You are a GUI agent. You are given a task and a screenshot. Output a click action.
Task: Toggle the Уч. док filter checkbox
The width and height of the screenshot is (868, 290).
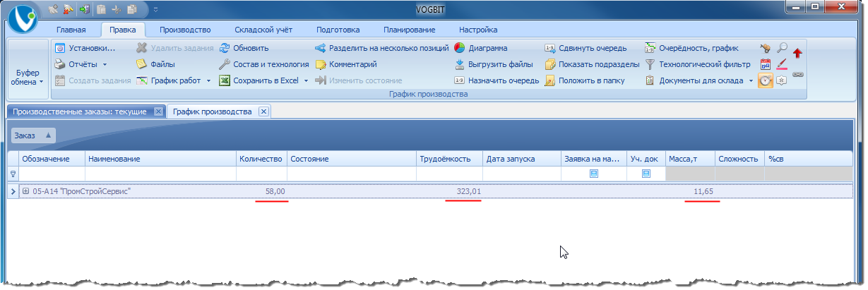[x=646, y=174]
